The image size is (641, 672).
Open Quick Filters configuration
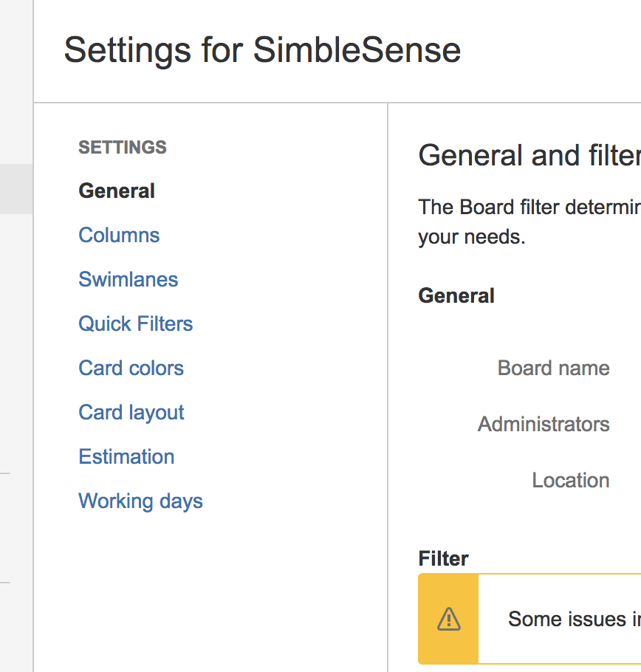(x=136, y=324)
